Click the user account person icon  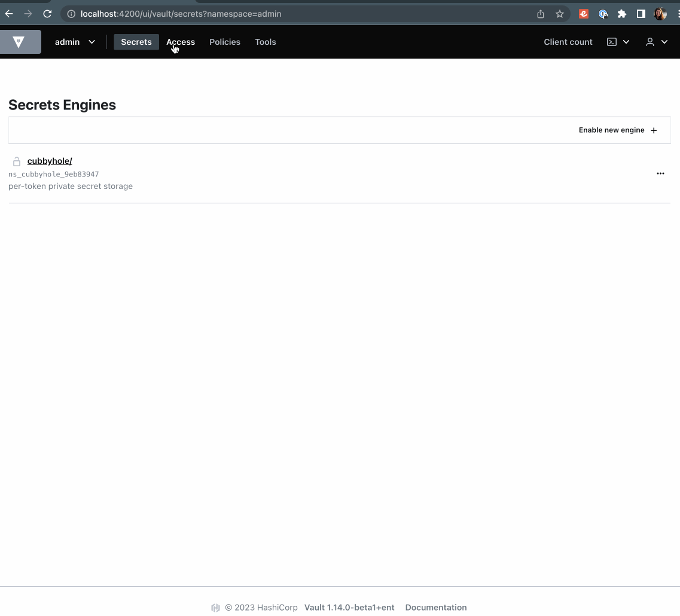click(649, 42)
